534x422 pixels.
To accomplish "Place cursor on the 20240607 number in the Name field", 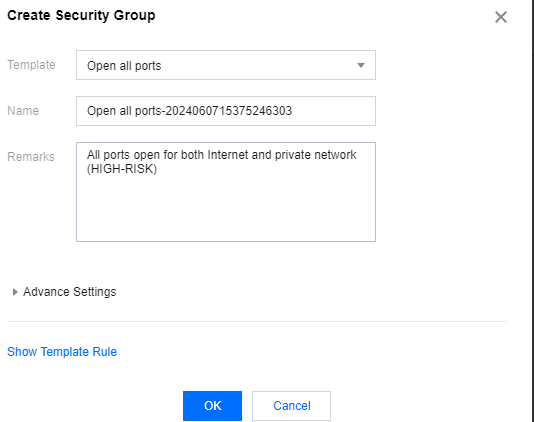I will click(x=191, y=111).
